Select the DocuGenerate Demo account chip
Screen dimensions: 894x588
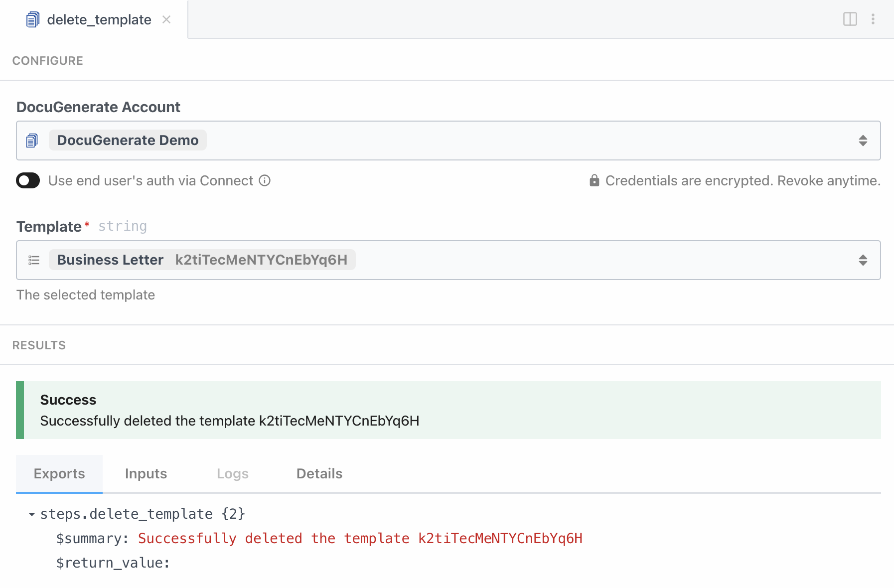coord(128,141)
